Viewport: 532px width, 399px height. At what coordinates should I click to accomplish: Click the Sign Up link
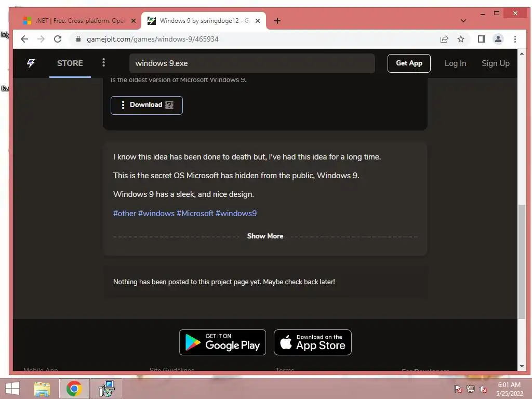495,63
